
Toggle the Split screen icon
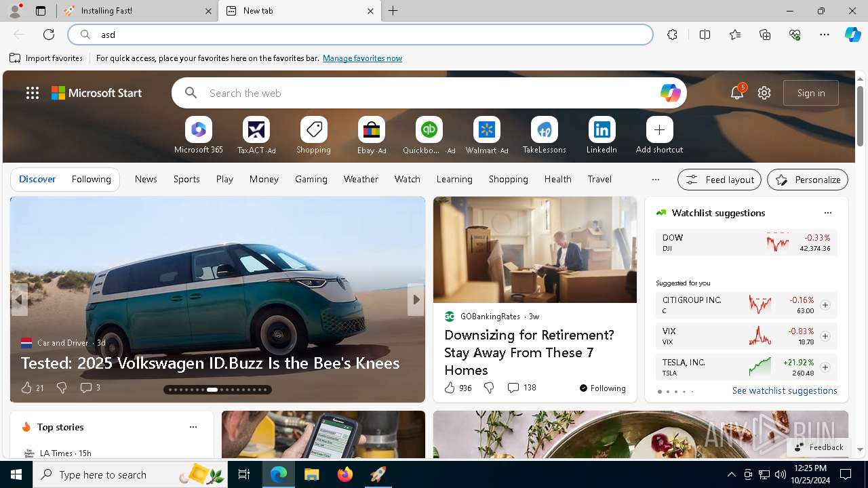click(x=705, y=35)
